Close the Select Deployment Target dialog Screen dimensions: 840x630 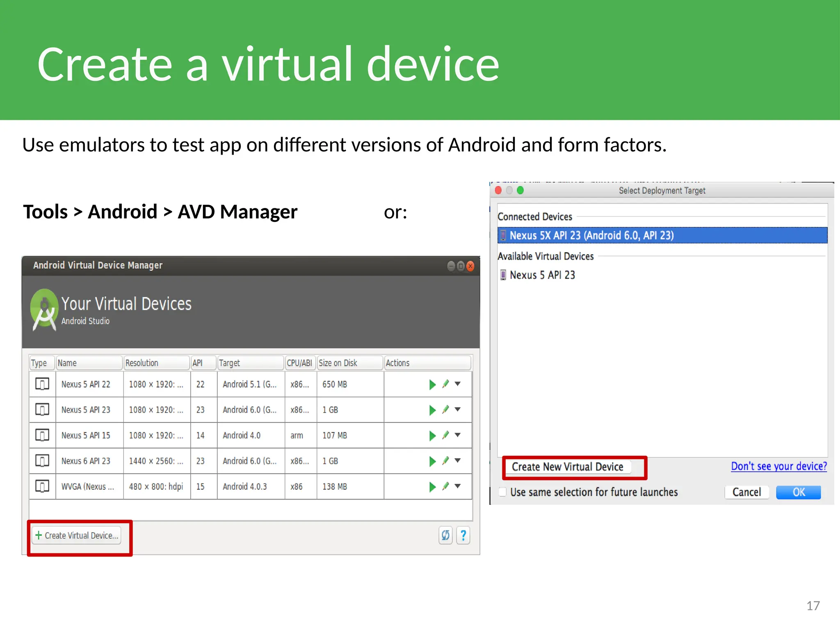(x=498, y=190)
